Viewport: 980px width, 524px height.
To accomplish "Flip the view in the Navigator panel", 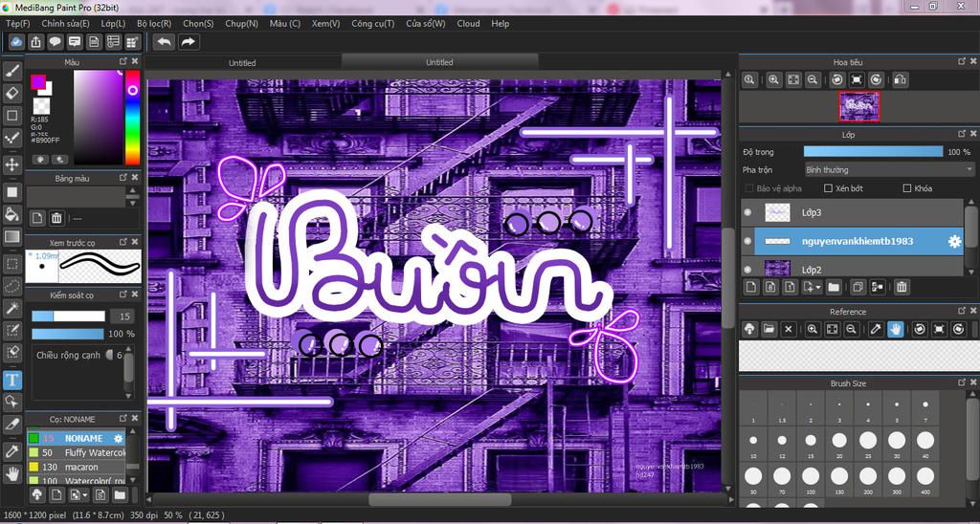I will [x=900, y=80].
